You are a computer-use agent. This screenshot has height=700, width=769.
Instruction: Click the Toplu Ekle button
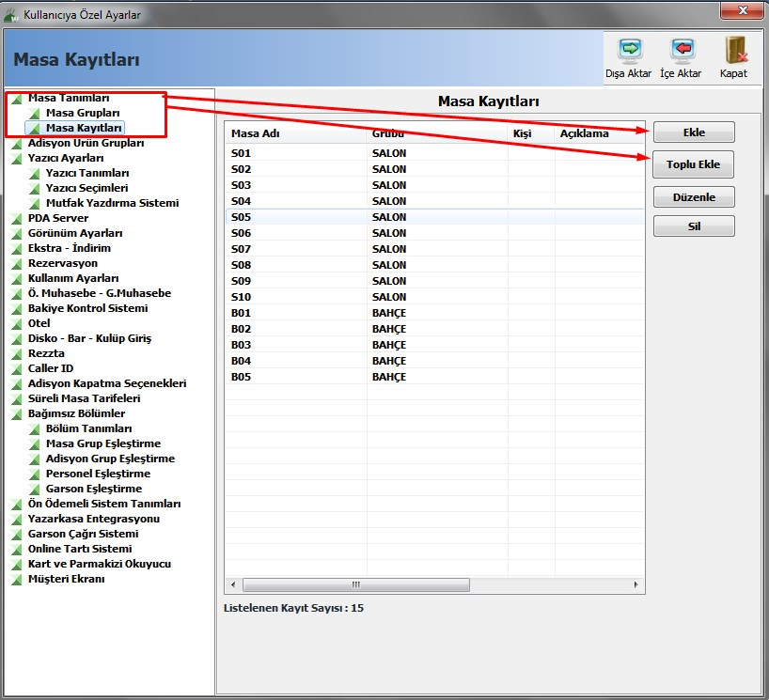693,164
